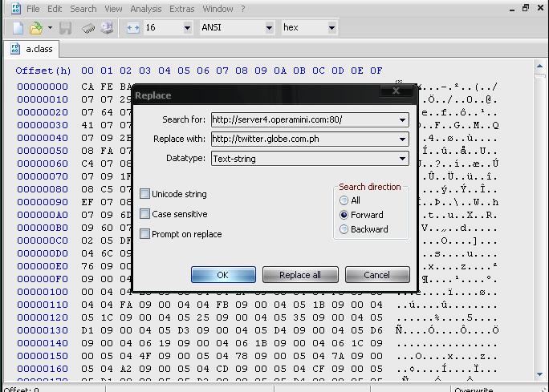549x392 pixels.
Task: Click the Offset(h) column header
Action: click(x=43, y=71)
